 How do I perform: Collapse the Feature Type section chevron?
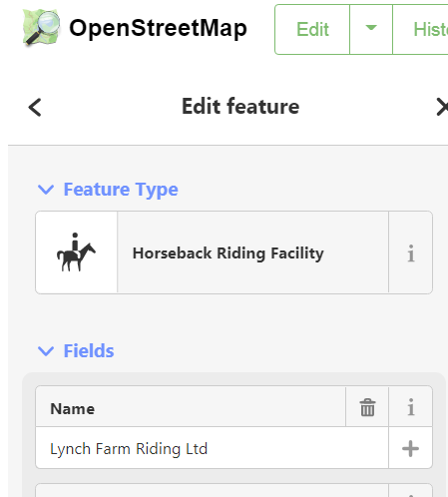(x=46, y=190)
